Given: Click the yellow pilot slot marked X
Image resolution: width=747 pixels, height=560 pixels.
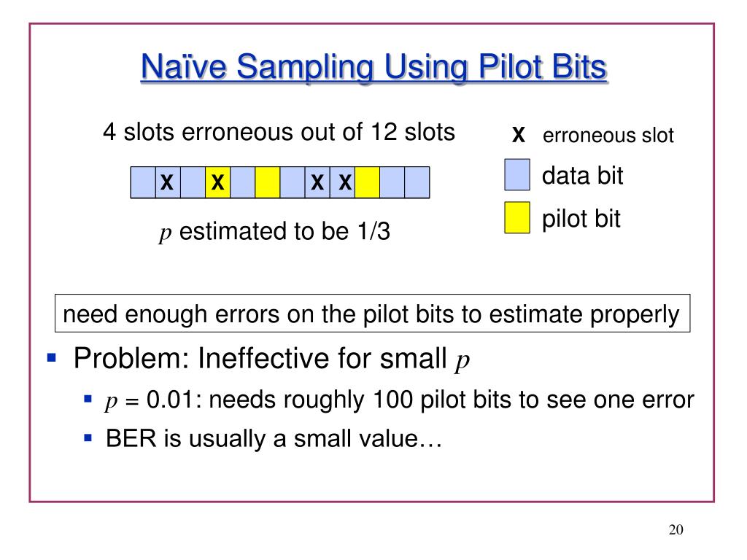Looking at the screenshot, I should (217, 182).
